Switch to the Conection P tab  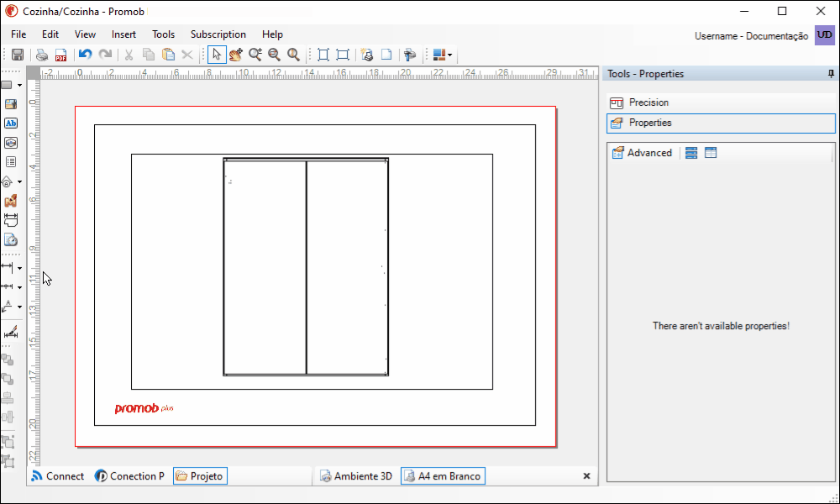coord(130,476)
